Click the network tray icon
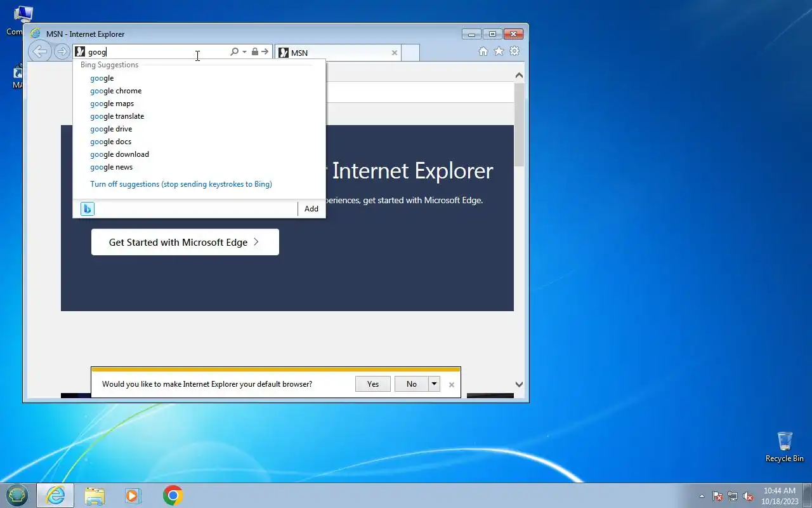 [733, 496]
